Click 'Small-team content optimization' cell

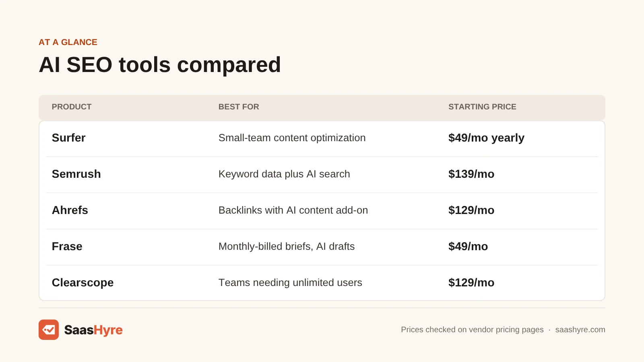click(292, 138)
